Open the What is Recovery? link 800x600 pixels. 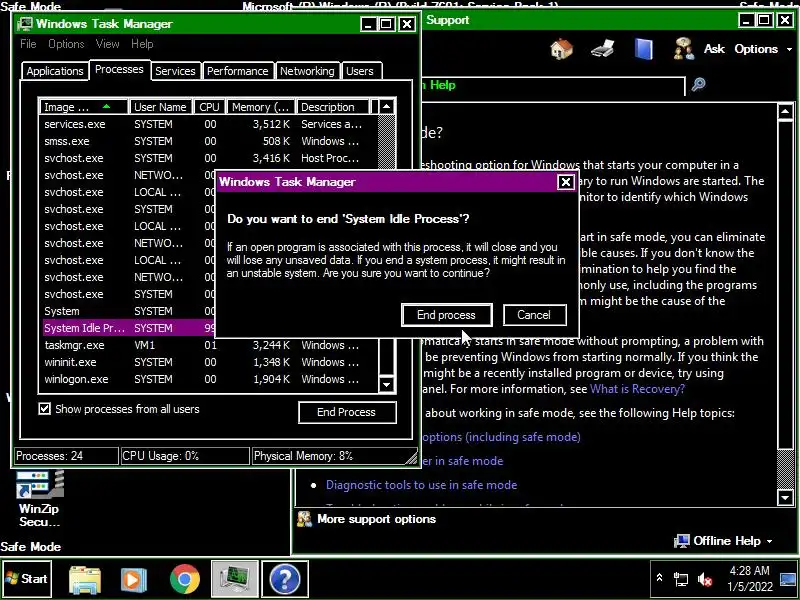tap(637, 389)
